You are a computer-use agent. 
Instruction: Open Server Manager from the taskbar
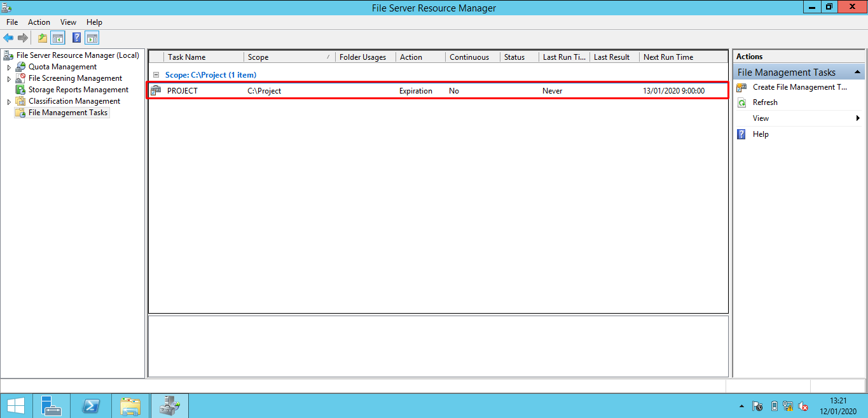click(x=52, y=406)
